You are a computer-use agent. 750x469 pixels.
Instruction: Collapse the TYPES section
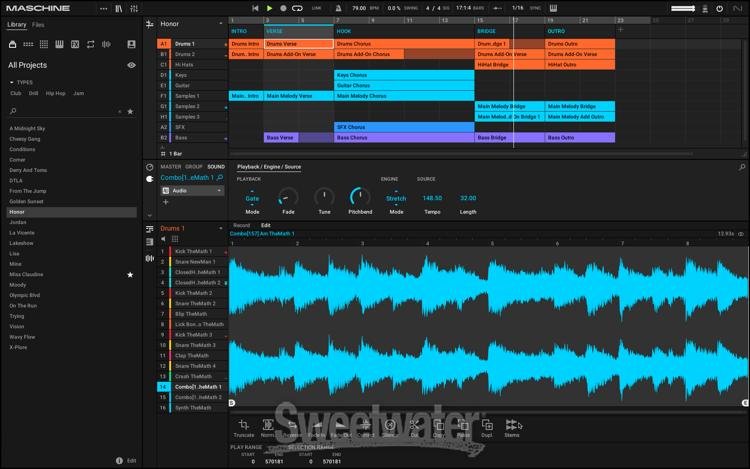pos(11,82)
